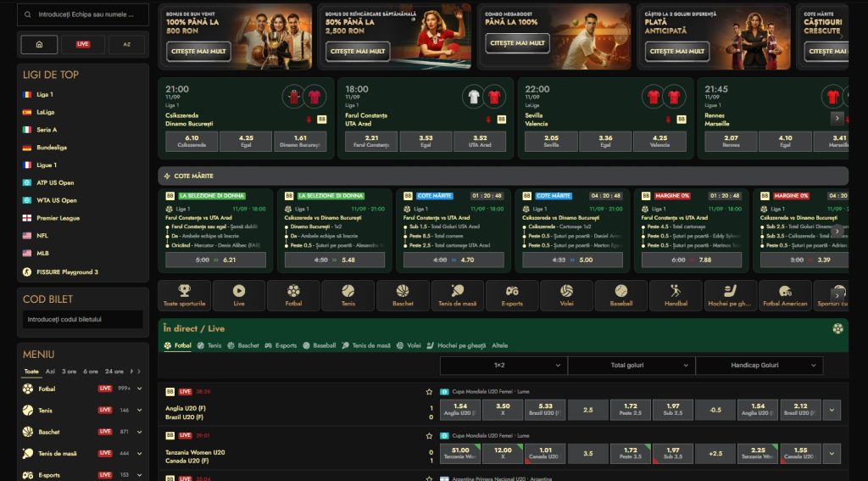Open the Handbal sport icon tile
Viewport: 868px width, 481px height.
coord(676,295)
